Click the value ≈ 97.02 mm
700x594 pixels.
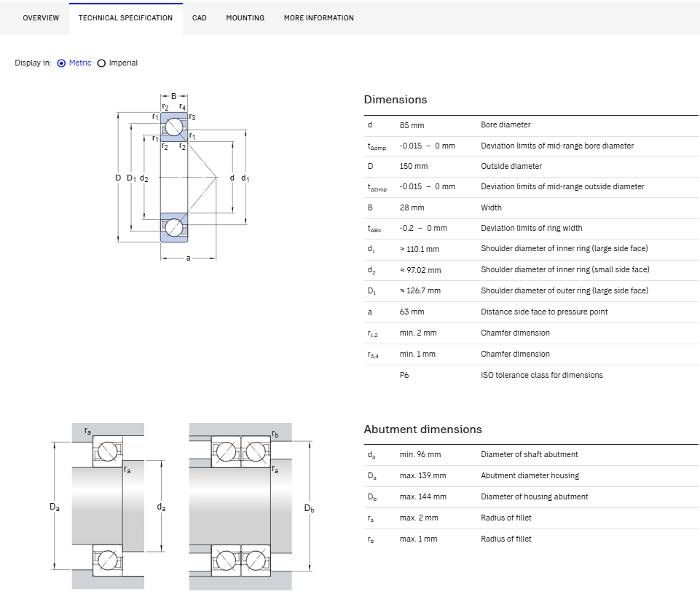click(420, 271)
